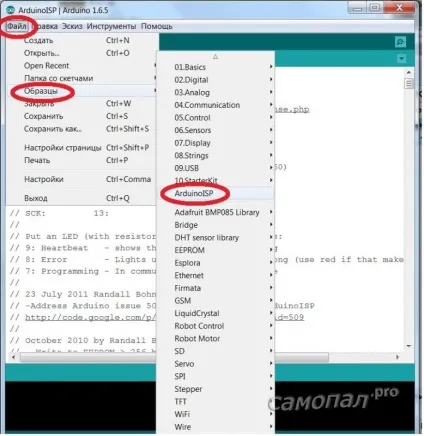This screenshot has width=424, height=436.
Task: Choose Создать from the file menu
Action: (x=82, y=41)
